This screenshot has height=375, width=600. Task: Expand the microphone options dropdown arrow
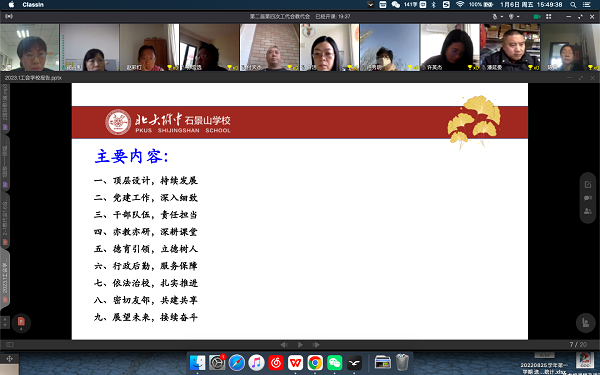point(502,17)
